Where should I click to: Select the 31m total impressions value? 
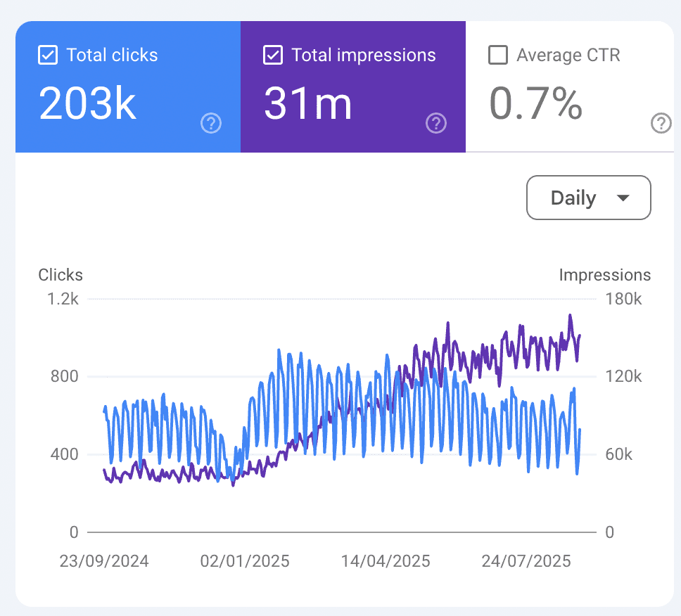[x=307, y=103]
